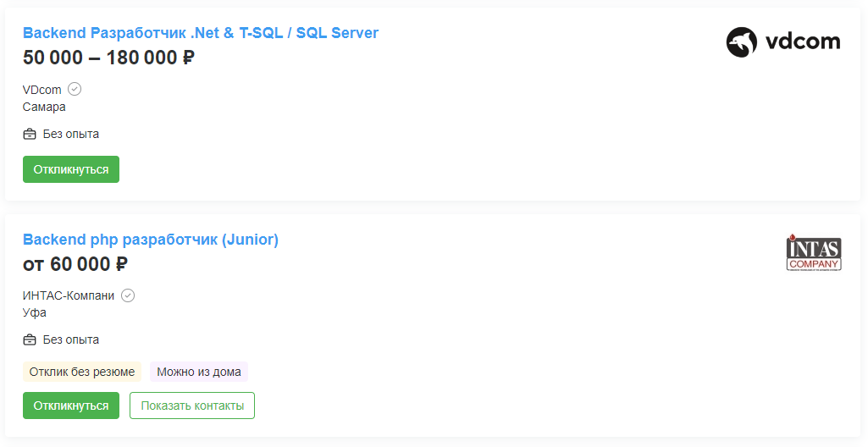Click the Уфа city label
868x447 pixels.
[x=35, y=312]
